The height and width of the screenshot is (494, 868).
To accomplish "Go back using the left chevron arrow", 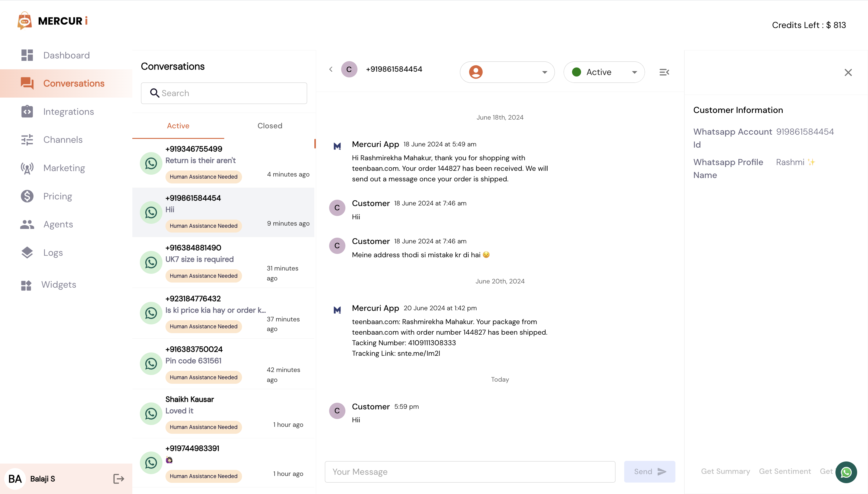I will 331,69.
